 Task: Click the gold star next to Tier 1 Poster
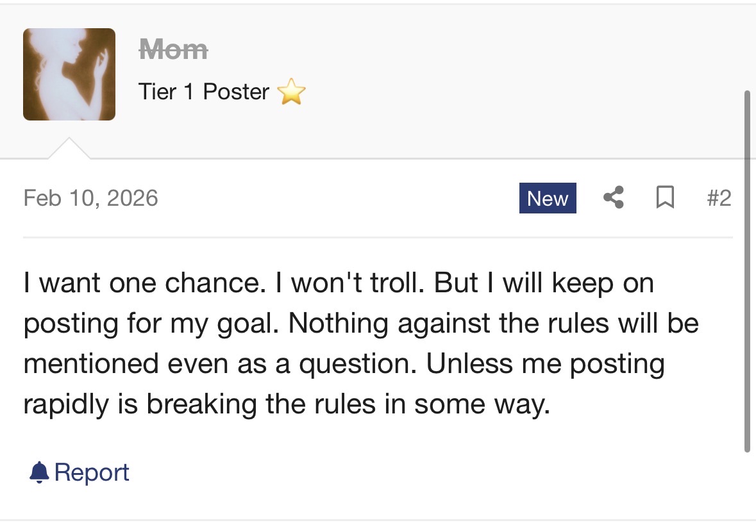tap(291, 93)
